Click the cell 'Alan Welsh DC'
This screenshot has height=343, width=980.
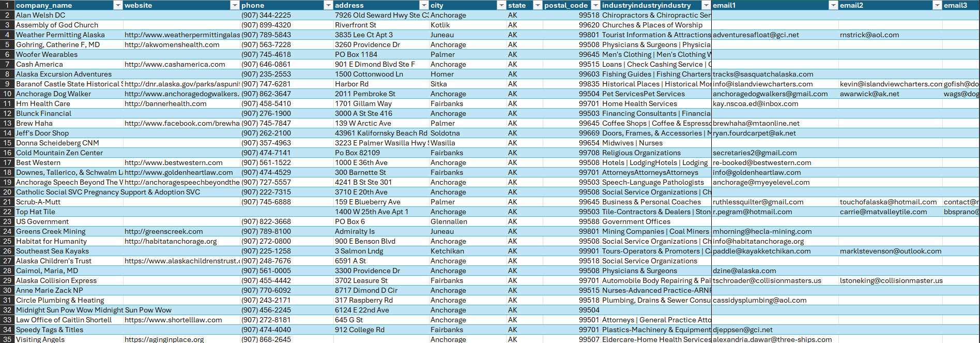click(69, 15)
